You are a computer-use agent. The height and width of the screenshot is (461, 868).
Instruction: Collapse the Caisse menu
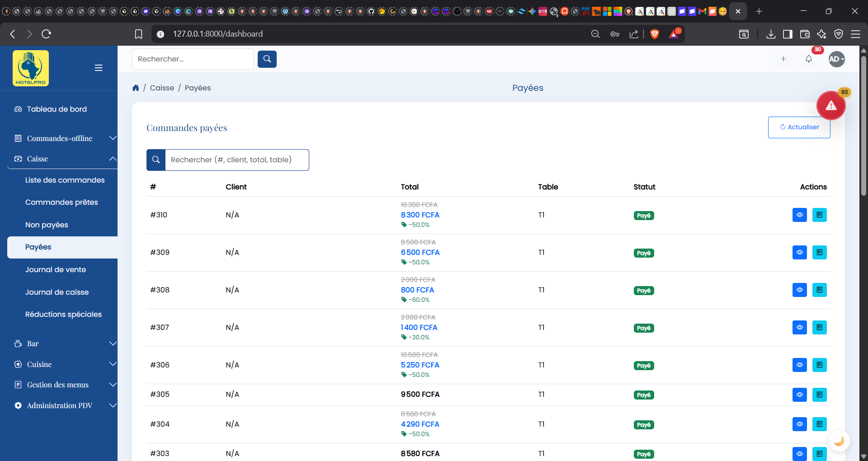click(x=62, y=159)
